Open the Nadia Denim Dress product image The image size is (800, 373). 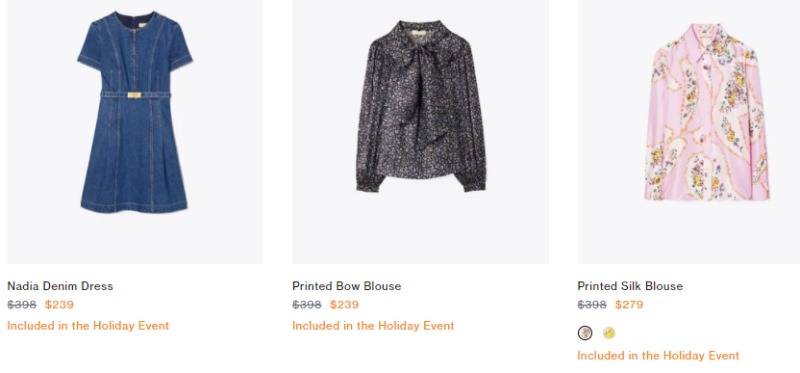[135, 132]
